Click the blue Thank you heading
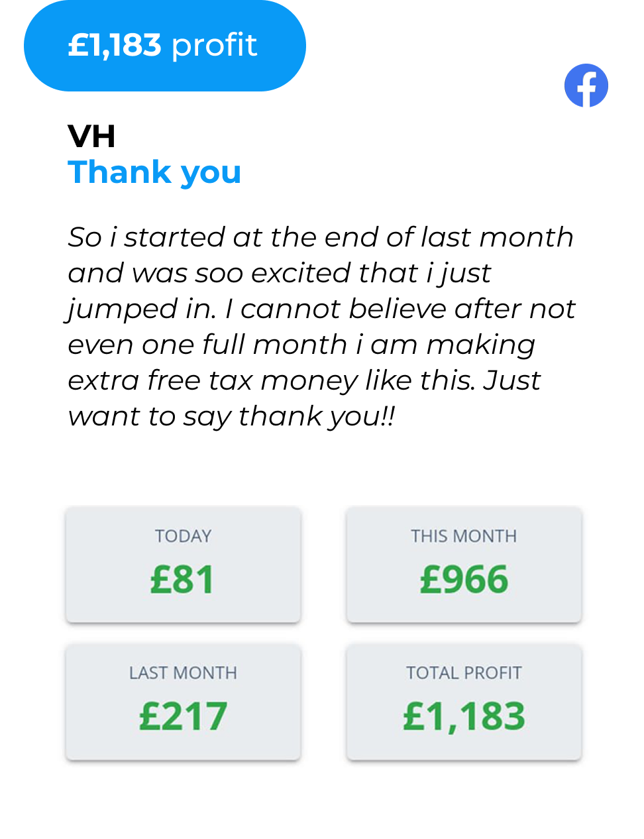The height and width of the screenshot is (839, 644). (154, 172)
